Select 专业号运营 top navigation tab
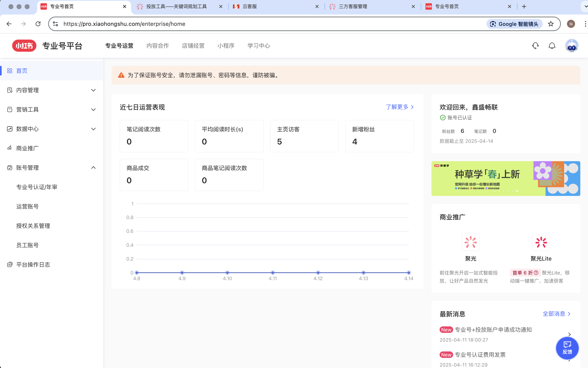The image size is (588, 368). (x=119, y=45)
